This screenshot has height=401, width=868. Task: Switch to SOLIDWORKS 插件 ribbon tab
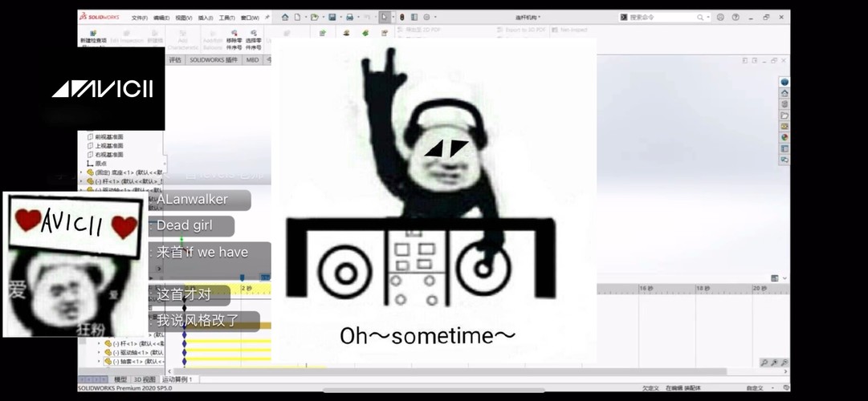point(214,59)
